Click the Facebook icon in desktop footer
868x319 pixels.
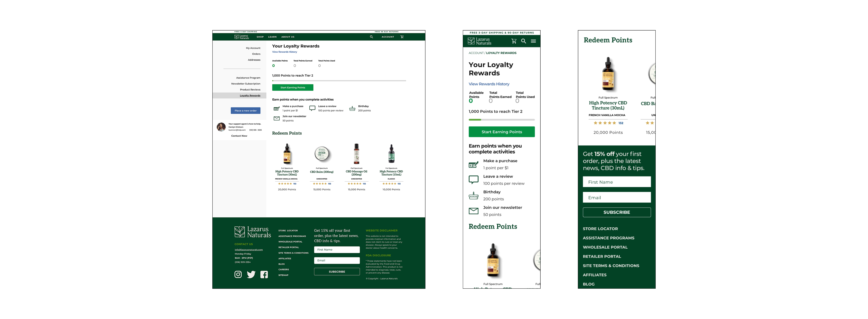pyautogui.click(x=264, y=274)
